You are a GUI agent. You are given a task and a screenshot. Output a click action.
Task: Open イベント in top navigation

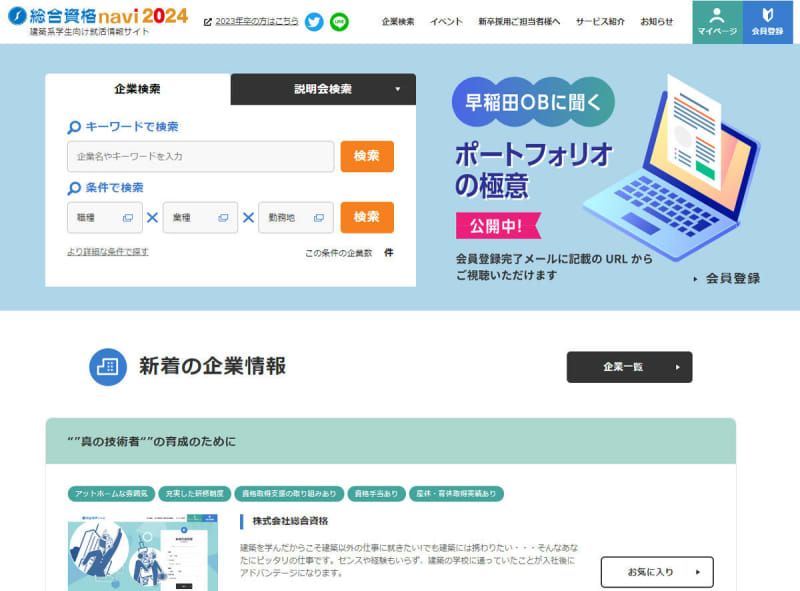[446, 21]
